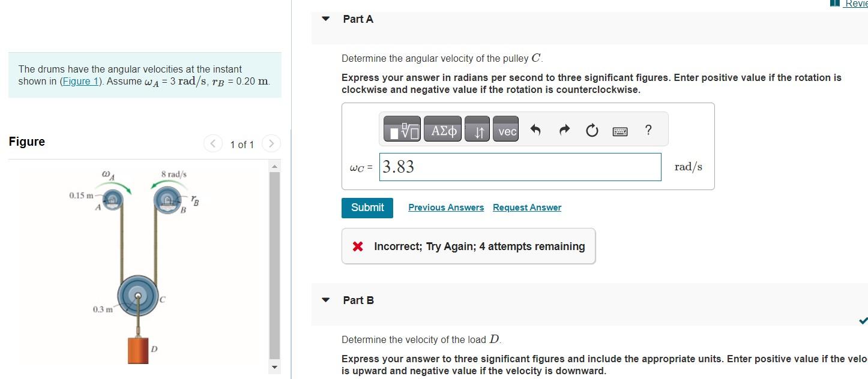The height and width of the screenshot is (379, 868).
Task: Edit the ωC answer input field
Action: point(520,167)
